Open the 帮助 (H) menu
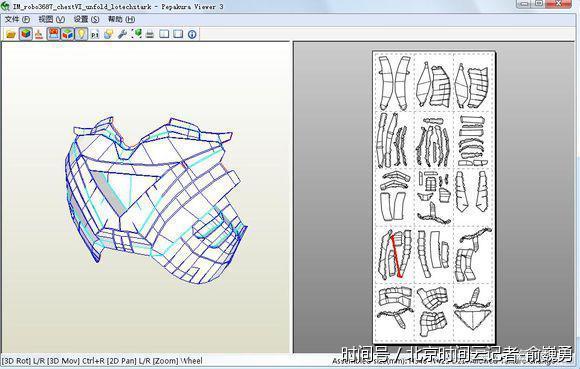 click(121, 19)
